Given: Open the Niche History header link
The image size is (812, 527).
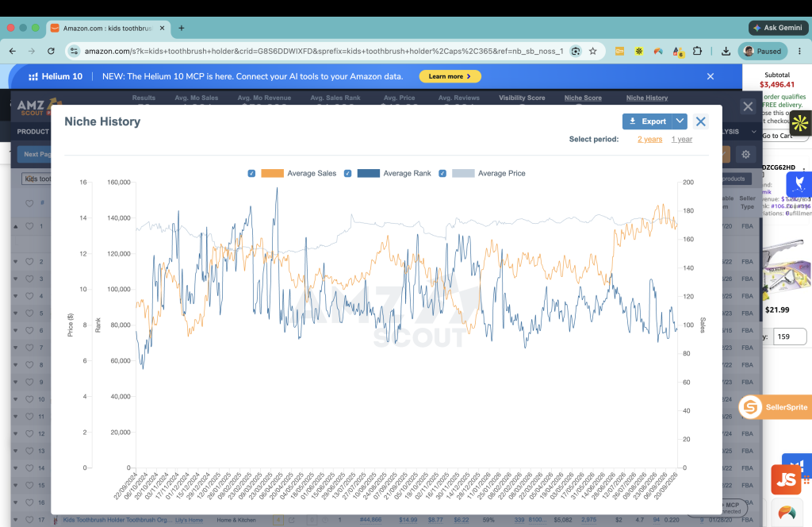Looking at the screenshot, I should click(x=647, y=98).
